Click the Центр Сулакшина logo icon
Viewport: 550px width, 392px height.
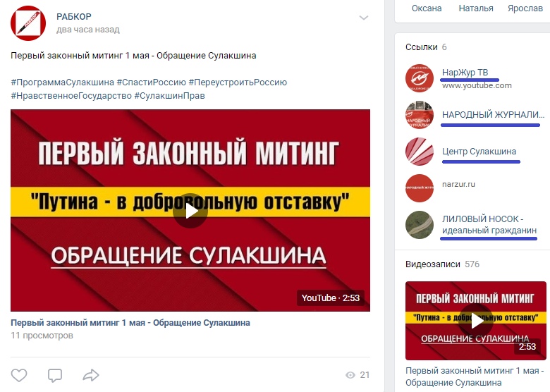point(419,152)
